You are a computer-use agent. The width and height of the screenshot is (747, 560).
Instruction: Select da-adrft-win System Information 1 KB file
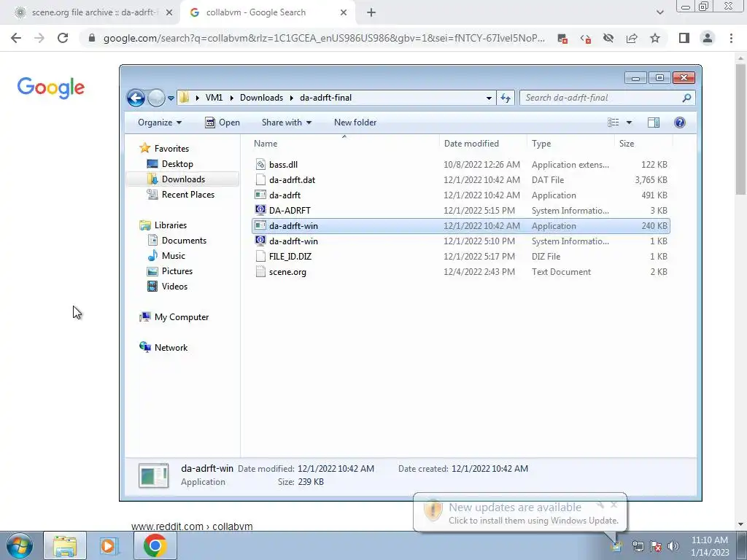[x=461, y=241]
